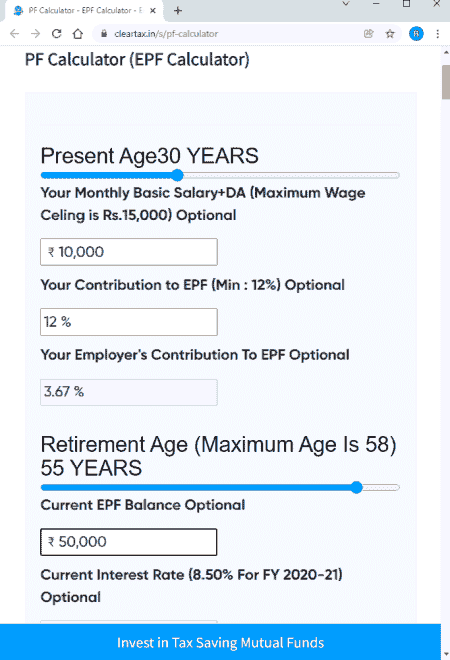Expand the tab search chevron
450x660 pixels.
[346, 4]
